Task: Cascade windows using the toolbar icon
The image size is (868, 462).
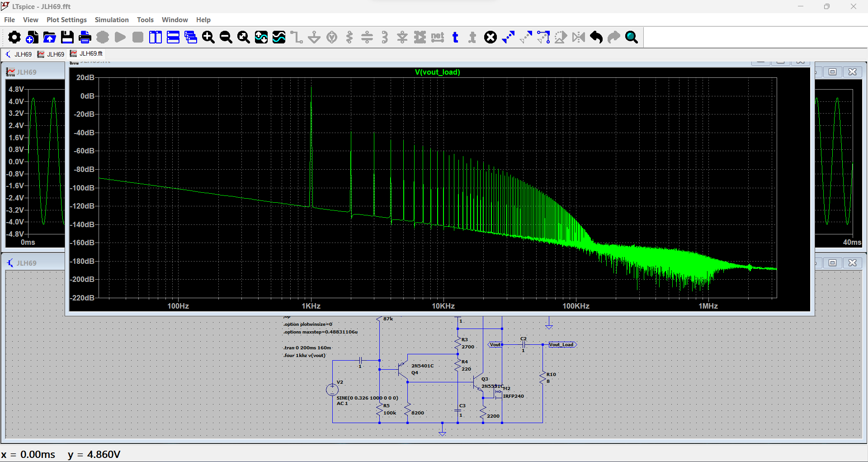Action: [191, 37]
